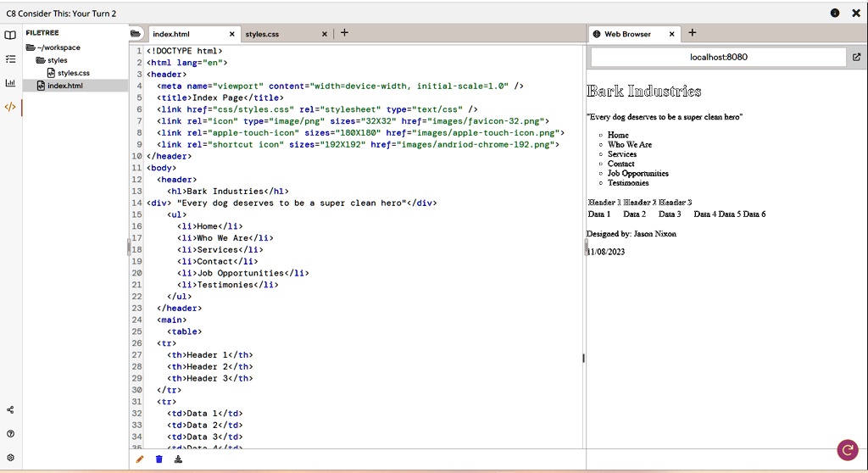Click the h1 Bark Industries code line
This screenshot has height=473, width=868.
tap(227, 191)
